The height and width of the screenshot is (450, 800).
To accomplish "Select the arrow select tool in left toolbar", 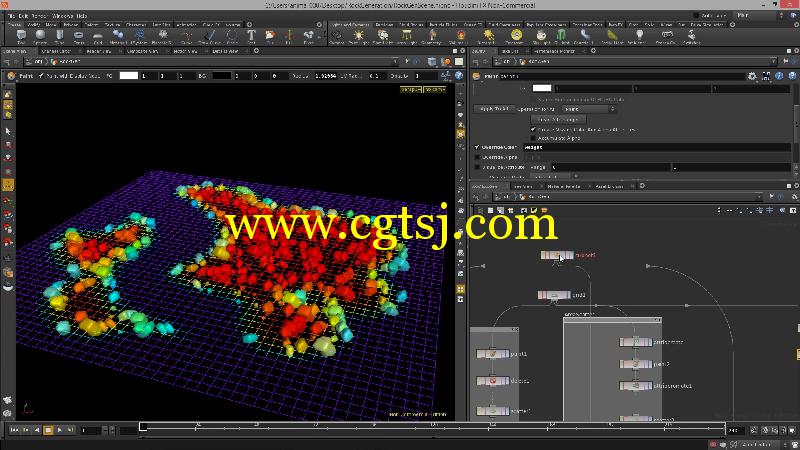I will pyautogui.click(x=8, y=131).
